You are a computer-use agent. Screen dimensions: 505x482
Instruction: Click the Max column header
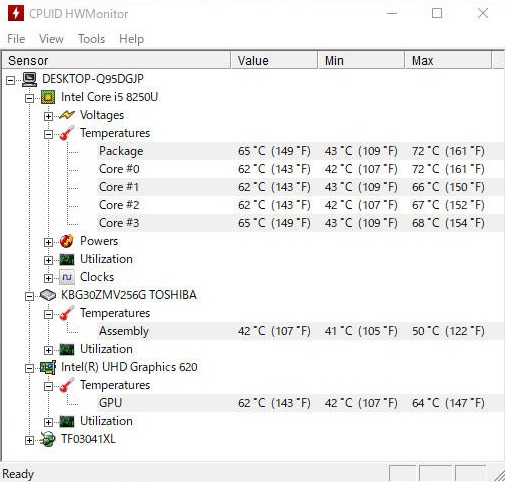[x=448, y=61]
